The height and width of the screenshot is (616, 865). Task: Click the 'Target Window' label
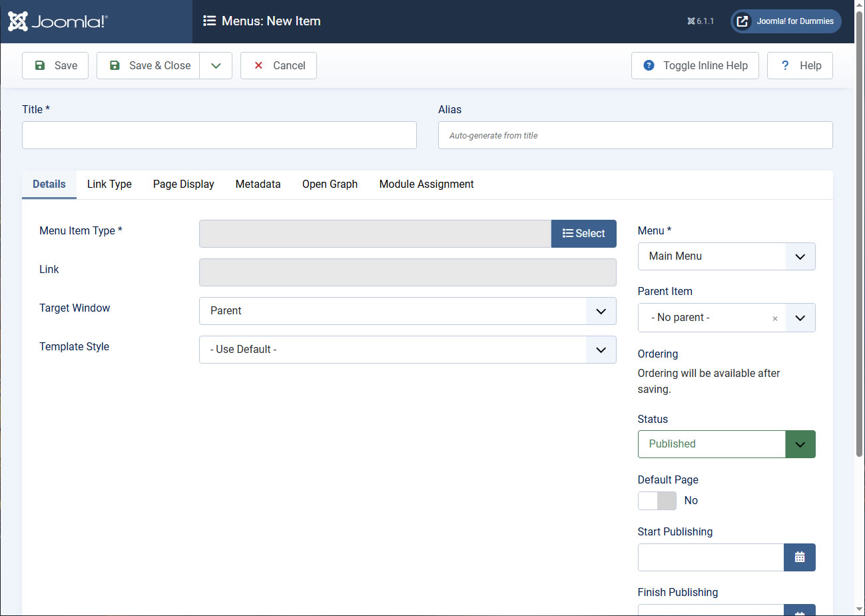(75, 308)
